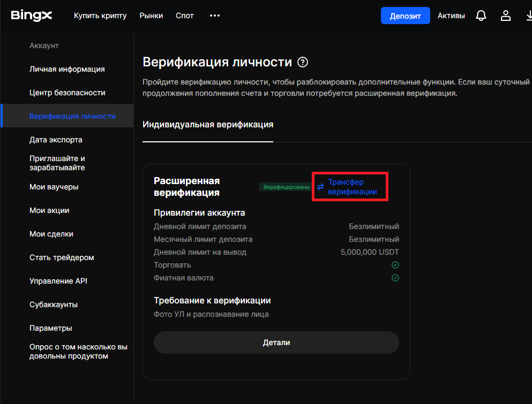Viewport: 532px width, 404px height.
Task: Click the Верификация личности page title
Action: [217, 62]
